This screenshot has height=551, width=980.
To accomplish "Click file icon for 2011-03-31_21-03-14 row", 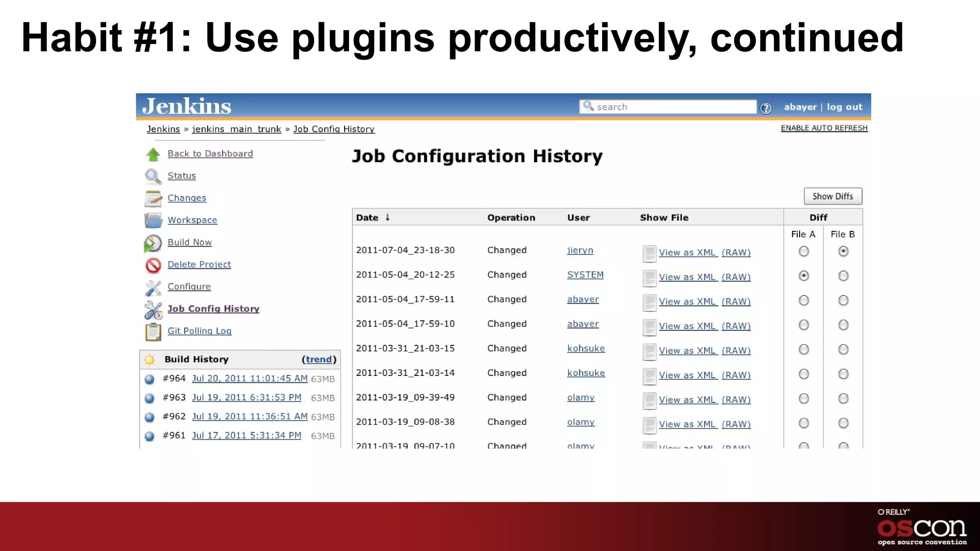I will [649, 376].
